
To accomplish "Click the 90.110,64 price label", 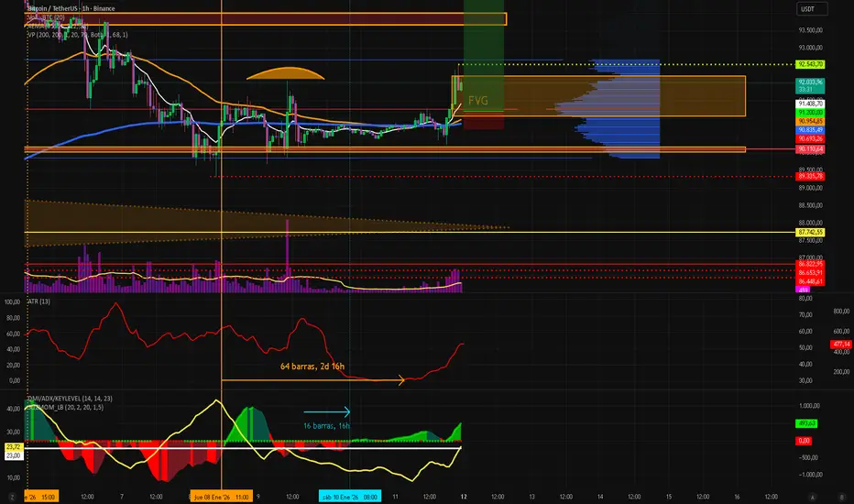I will click(x=810, y=148).
